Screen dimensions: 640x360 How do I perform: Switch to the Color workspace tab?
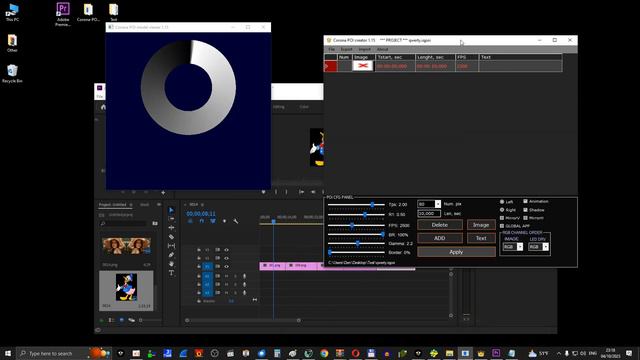[304, 107]
